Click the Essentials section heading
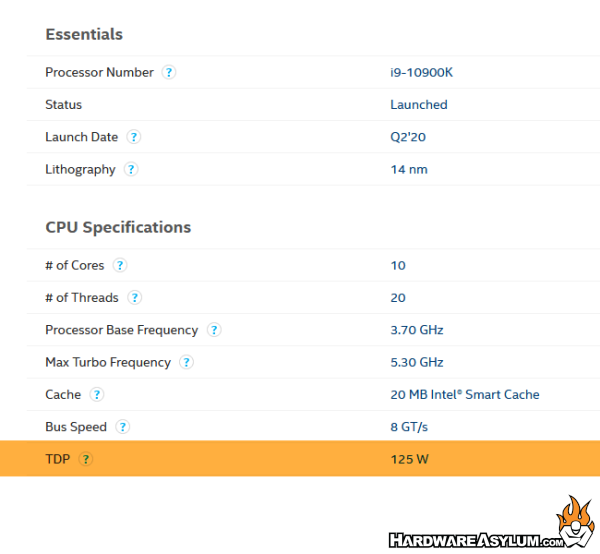 coord(84,34)
